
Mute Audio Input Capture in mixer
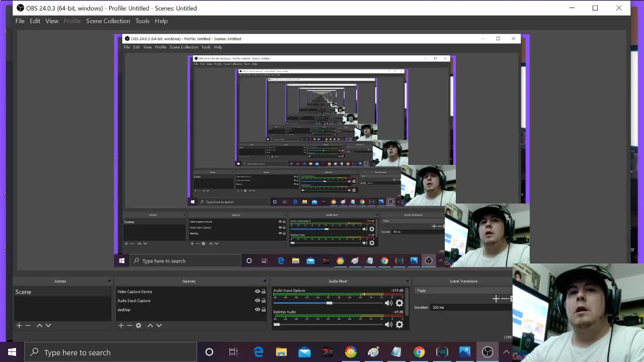(388, 303)
